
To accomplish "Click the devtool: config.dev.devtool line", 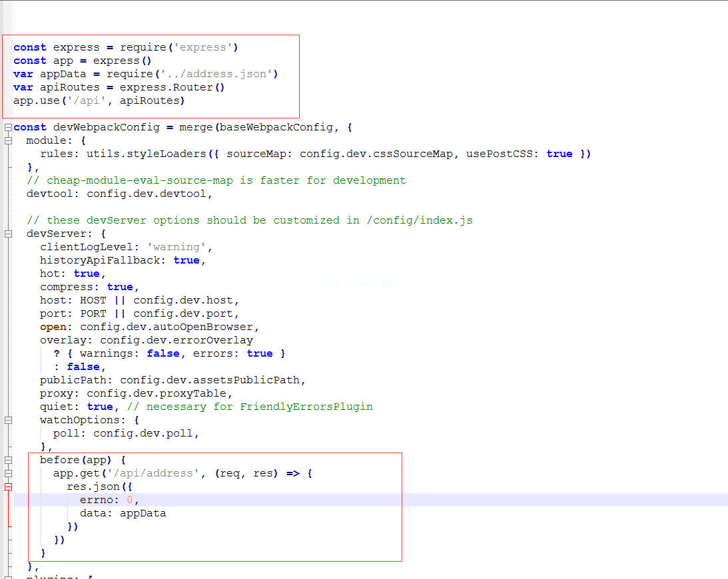I will (119, 194).
